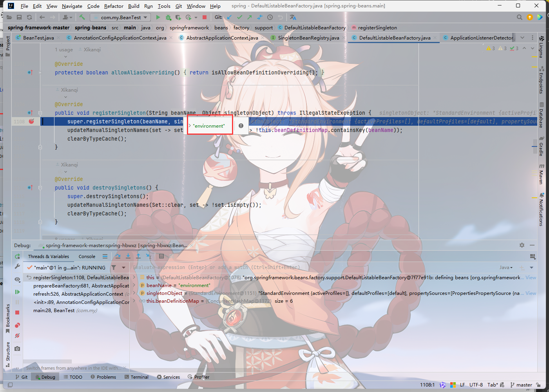Click the registerSingleton breadcrumb
The width and height of the screenshot is (549, 392).
tap(377, 28)
